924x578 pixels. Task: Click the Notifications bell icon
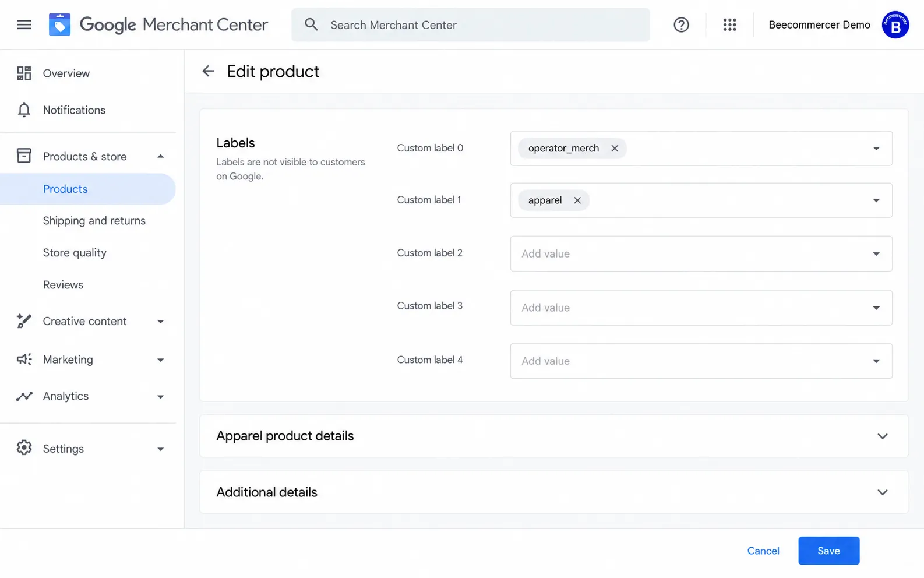pos(24,110)
